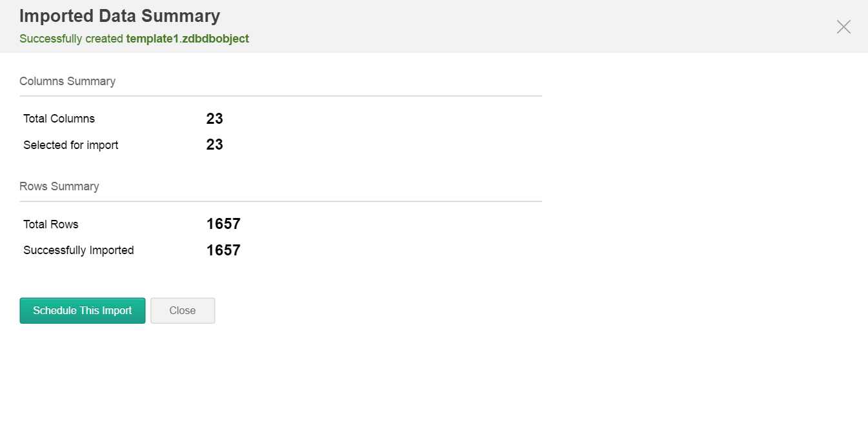This screenshot has height=445, width=868.
Task: Click the "Successfully created" message text
Action: [71, 39]
